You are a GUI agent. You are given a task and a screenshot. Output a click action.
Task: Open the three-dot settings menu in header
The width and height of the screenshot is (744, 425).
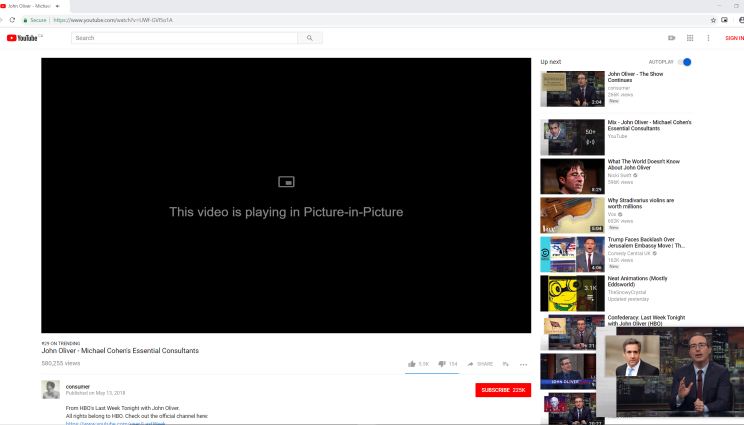pyautogui.click(x=708, y=38)
